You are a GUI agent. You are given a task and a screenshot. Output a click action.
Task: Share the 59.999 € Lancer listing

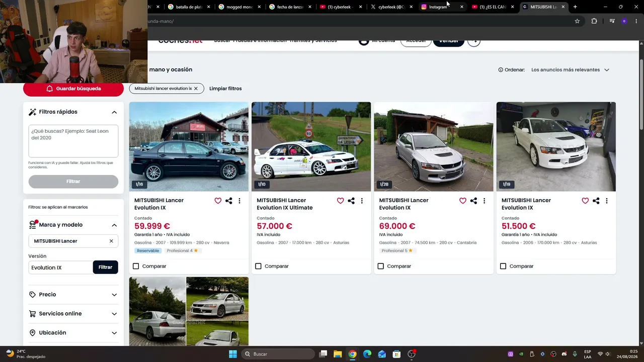tap(229, 201)
